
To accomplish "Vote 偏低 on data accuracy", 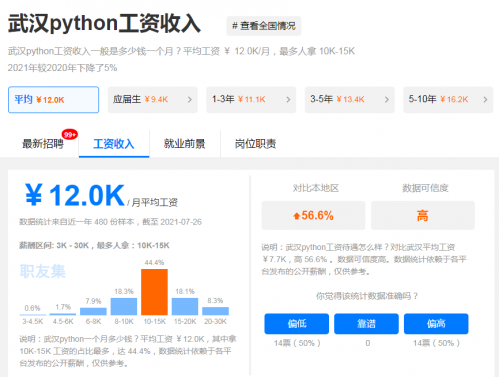I will (x=297, y=324).
